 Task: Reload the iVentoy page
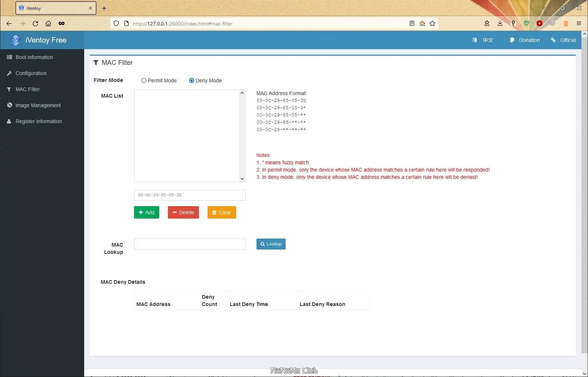(x=35, y=24)
